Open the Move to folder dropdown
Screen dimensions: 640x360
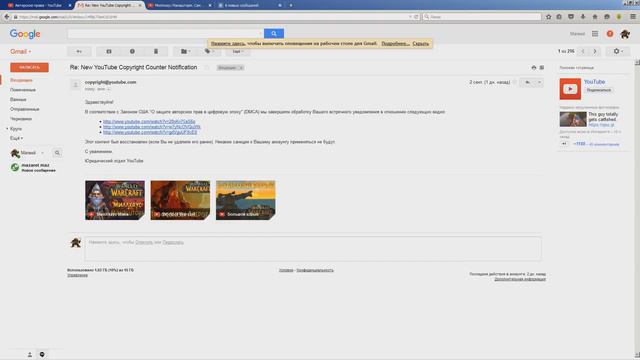click(x=185, y=51)
